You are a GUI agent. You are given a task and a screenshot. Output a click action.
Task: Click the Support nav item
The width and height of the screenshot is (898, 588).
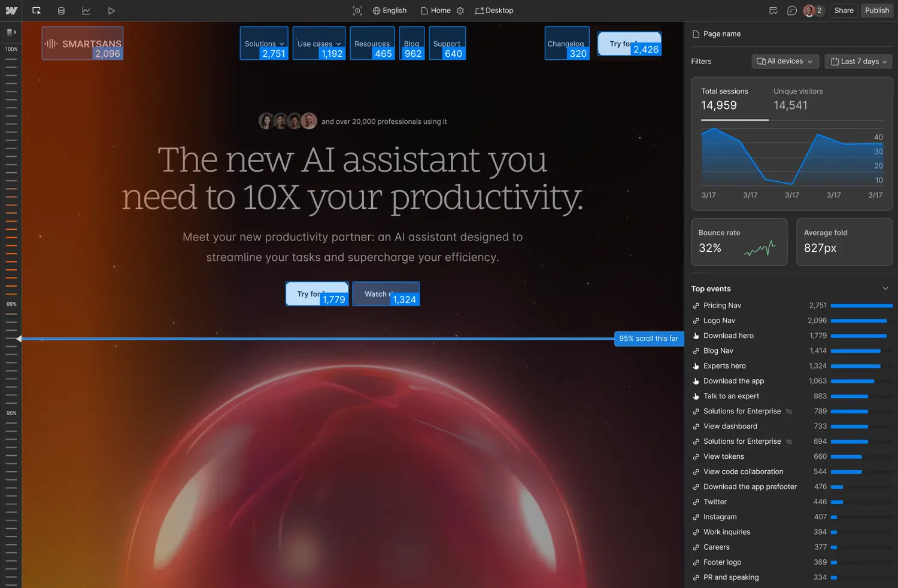coord(447,43)
